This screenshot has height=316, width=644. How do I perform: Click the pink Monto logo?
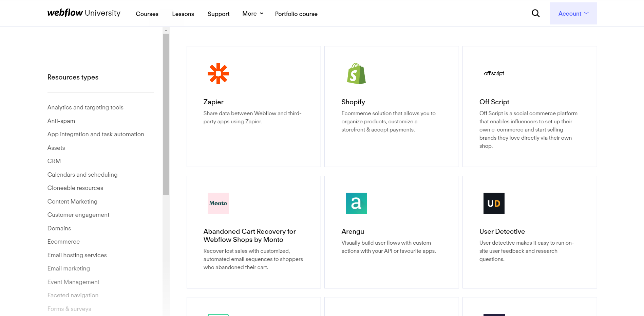[x=218, y=203]
